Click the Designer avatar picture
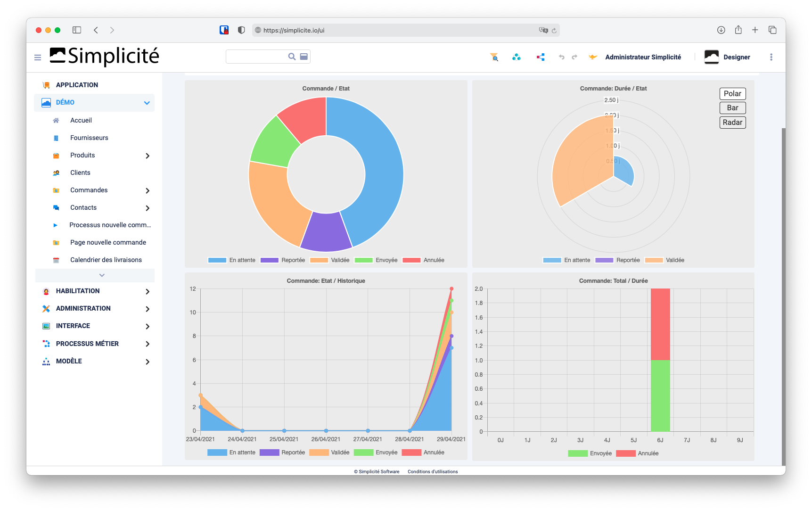The width and height of the screenshot is (812, 510). click(711, 57)
